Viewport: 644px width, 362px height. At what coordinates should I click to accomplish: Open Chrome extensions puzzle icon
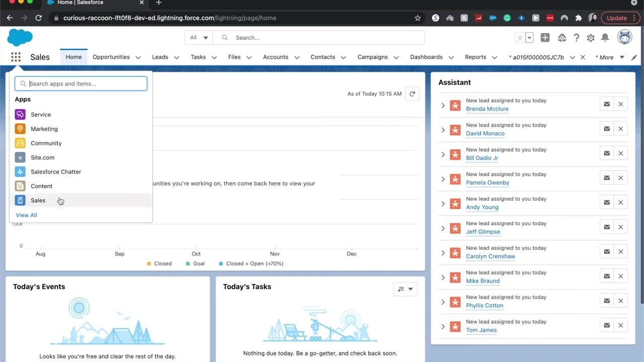pyautogui.click(x=579, y=18)
